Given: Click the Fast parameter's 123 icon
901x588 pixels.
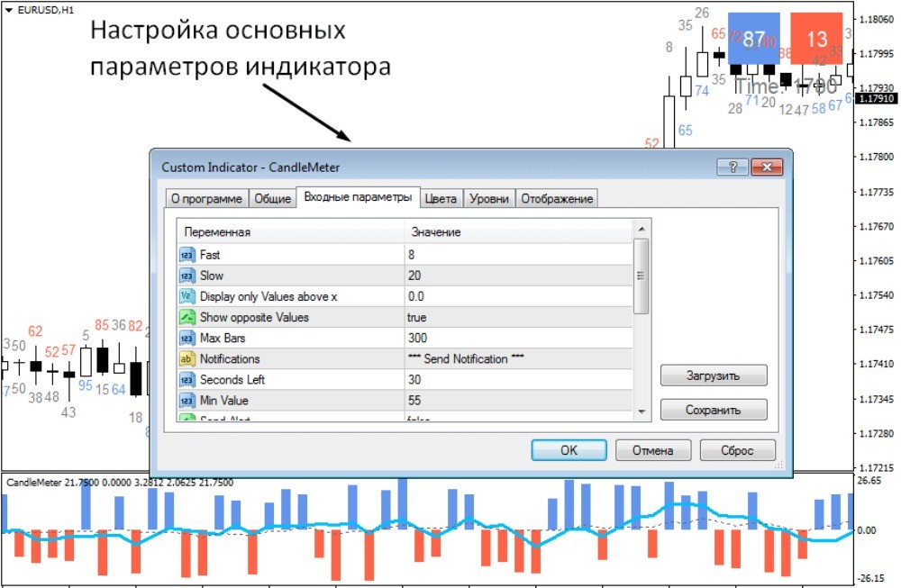Looking at the screenshot, I should tap(186, 255).
